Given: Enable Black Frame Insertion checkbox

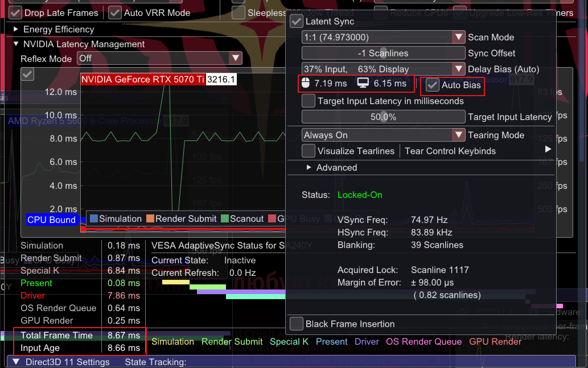Looking at the screenshot, I should [x=296, y=324].
